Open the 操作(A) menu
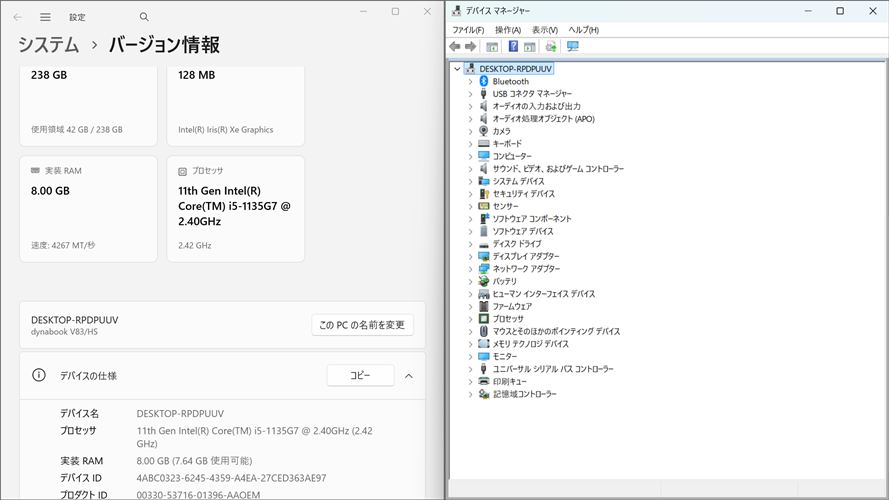The height and width of the screenshot is (500, 889). pos(507,30)
